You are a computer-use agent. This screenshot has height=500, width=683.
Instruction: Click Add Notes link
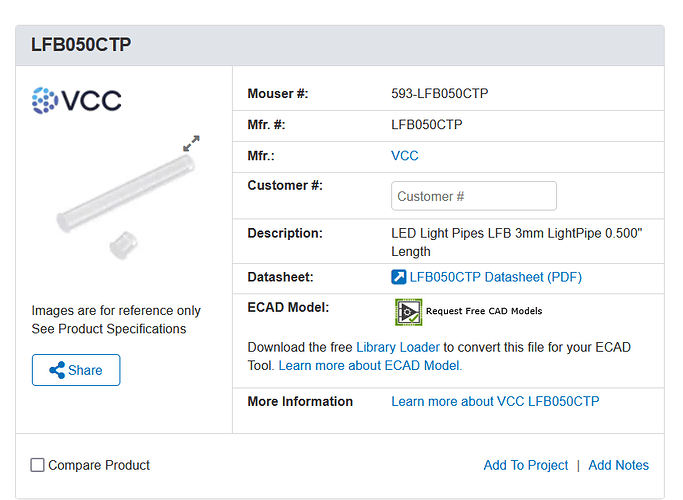(x=618, y=465)
